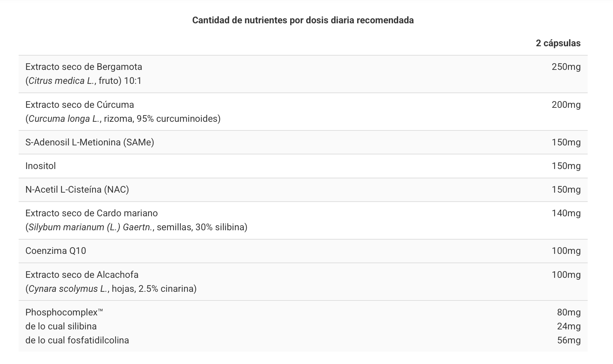This screenshot has width=613, height=364.
Task: Click Extracto seco de Alcachofa label
Action: pyautogui.click(x=82, y=275)
